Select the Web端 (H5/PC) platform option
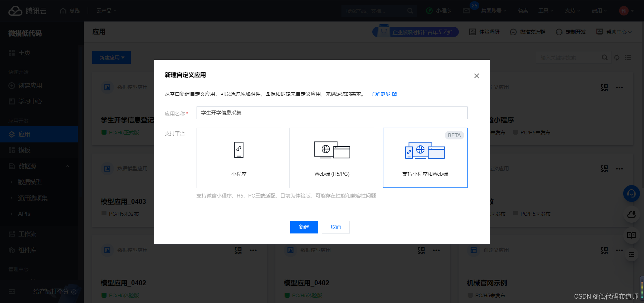Screen dimensions: 644x303 [332, 158]
